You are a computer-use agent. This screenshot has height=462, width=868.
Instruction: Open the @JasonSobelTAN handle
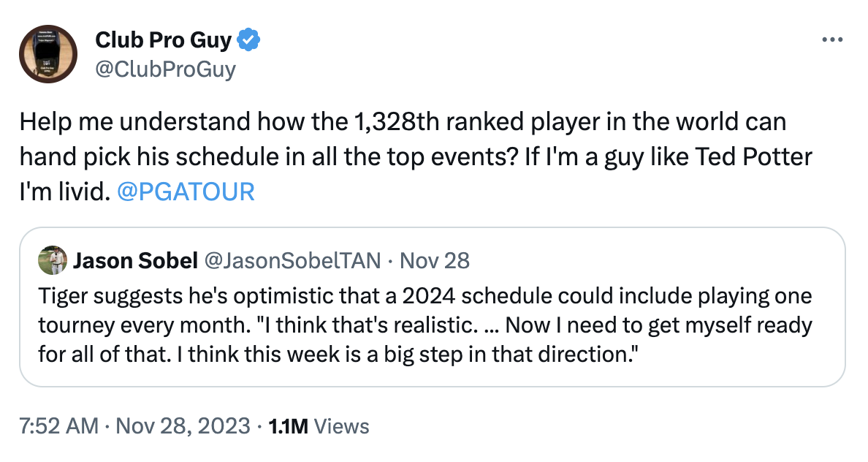point(293,260)
